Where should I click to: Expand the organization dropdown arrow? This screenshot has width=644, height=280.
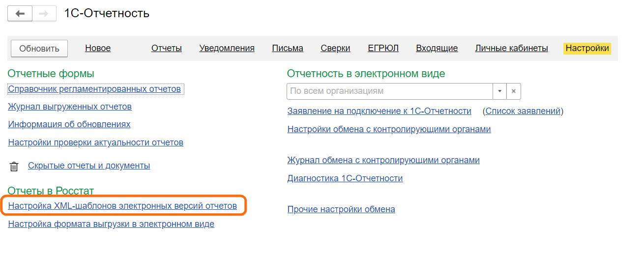point(500,91)
